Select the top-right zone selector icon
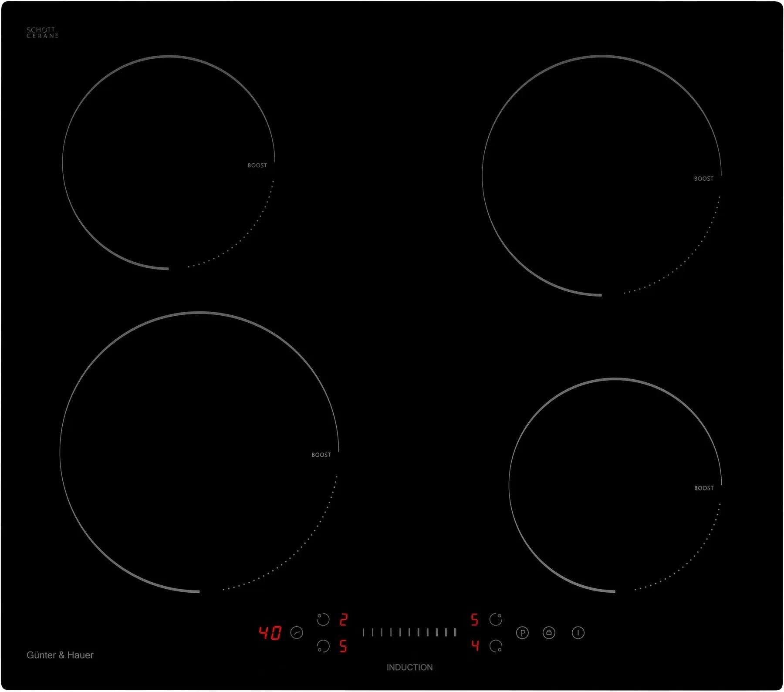The image size is (784, 692). (496, 619)
